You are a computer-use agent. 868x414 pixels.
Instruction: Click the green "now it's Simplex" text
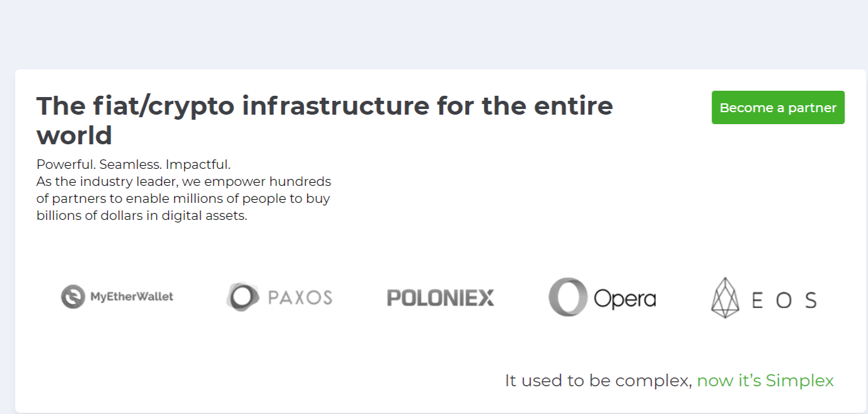pyautogui.click(x=765, y=381)
